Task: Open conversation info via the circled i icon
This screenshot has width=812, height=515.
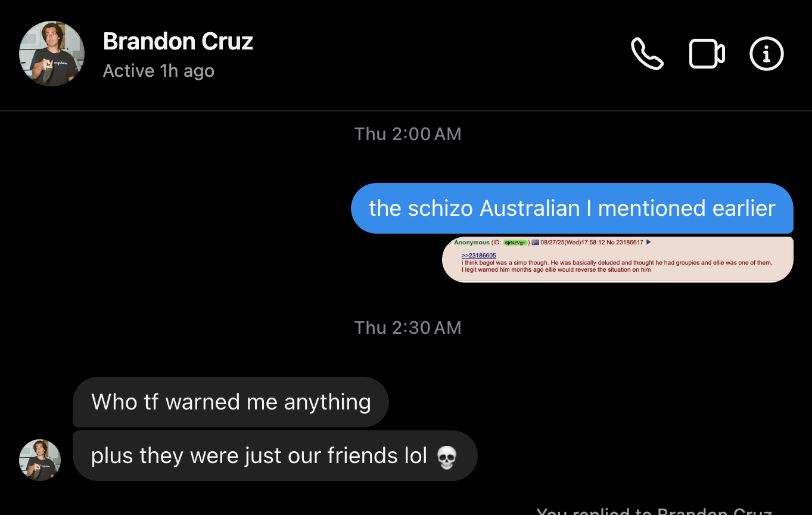Action: click(x=767, y=54)
